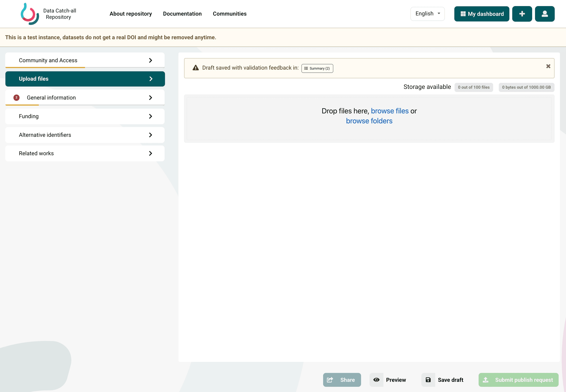Expand the Funding section

85,116
